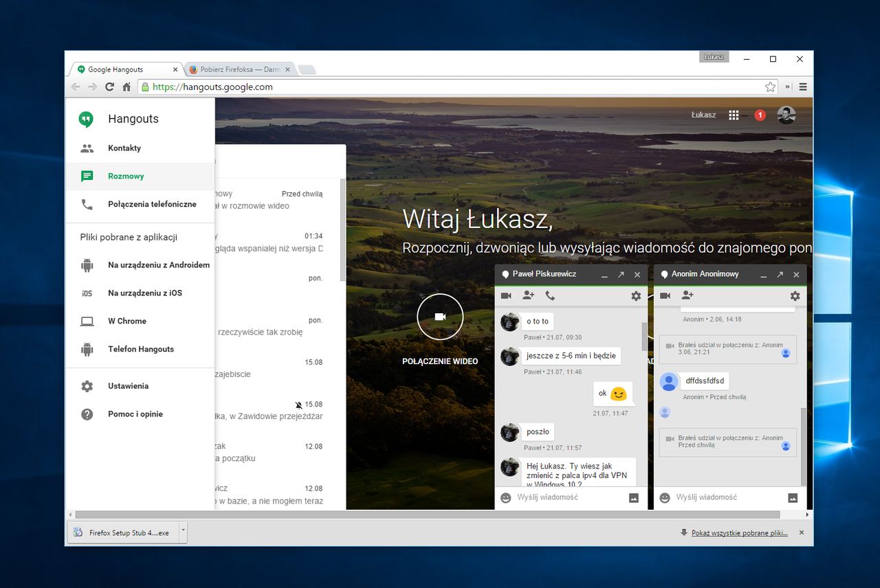Attach image in Anonim chat
This screenshot has width=880, height=588.
click(x=793, y=498)
